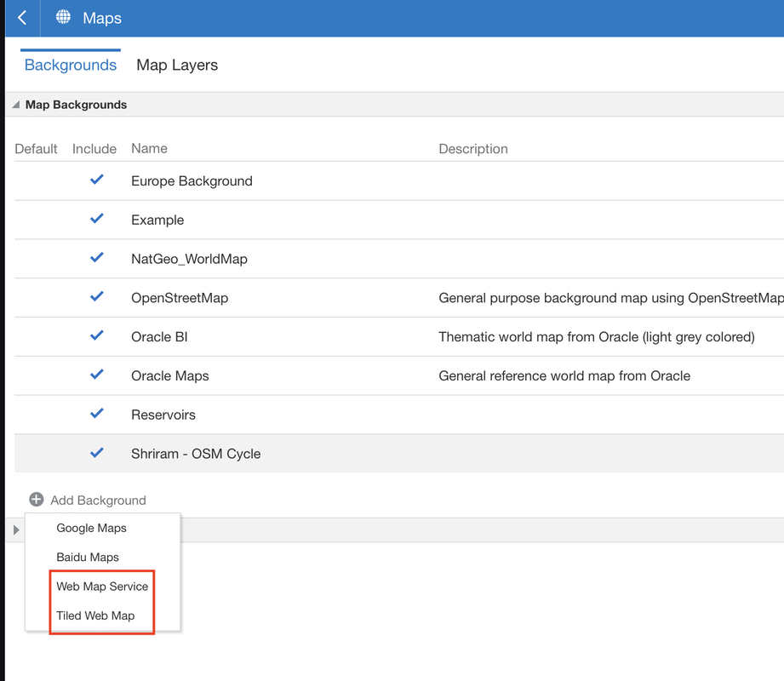Toggle Include checkmark for OpenStreetMap
Viewport: 784px width, 681px height.
[x=96, y=296]
